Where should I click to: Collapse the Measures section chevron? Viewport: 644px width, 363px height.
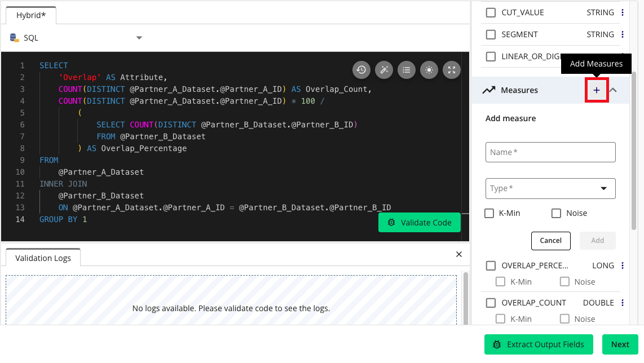[x=614, y=90]
